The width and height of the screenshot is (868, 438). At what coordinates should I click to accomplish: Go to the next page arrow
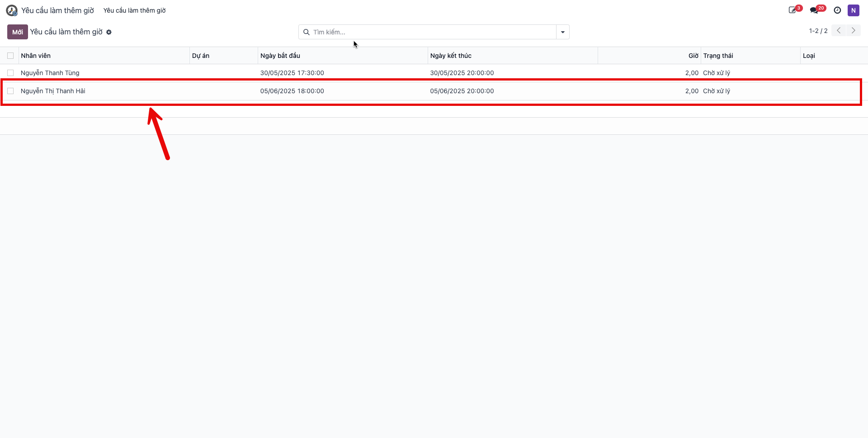(x=853, y=30)
